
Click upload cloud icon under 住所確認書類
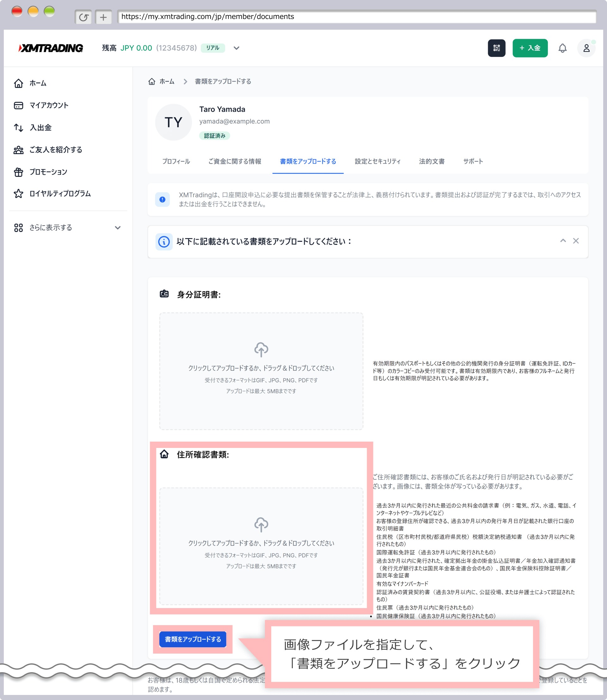[x=261, y=524]
